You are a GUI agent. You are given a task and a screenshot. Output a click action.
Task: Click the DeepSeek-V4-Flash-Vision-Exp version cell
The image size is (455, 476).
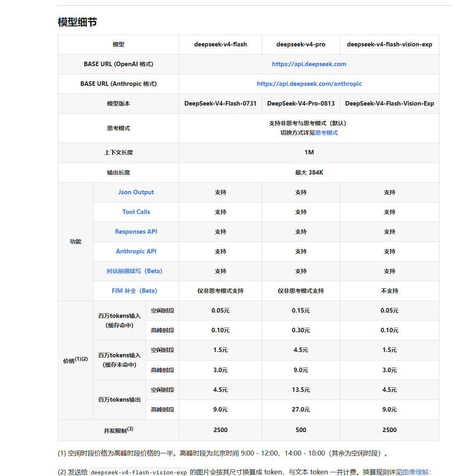(x=389, y=103)
